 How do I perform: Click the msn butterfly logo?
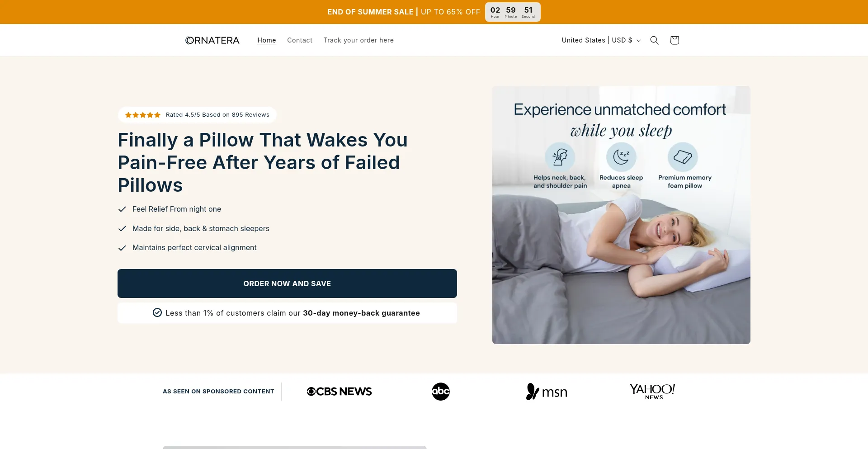pos(547,392)
